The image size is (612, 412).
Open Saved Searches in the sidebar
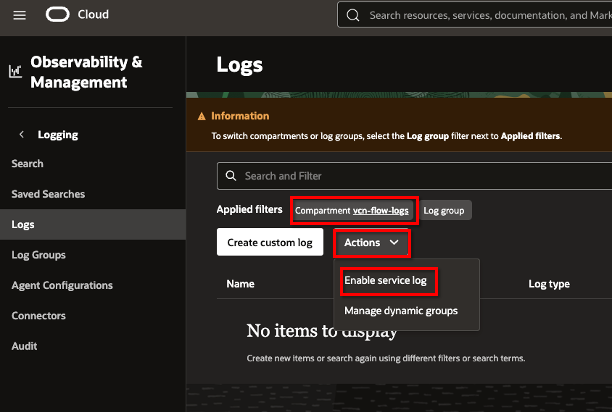click(x=48, y=194)
